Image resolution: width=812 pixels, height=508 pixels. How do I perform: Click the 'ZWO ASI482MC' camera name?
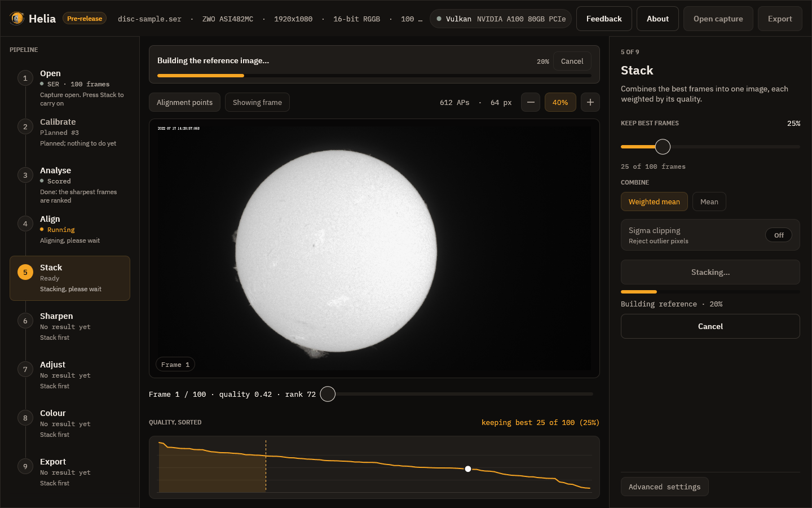pyautogui.click(x=228, y=19)
